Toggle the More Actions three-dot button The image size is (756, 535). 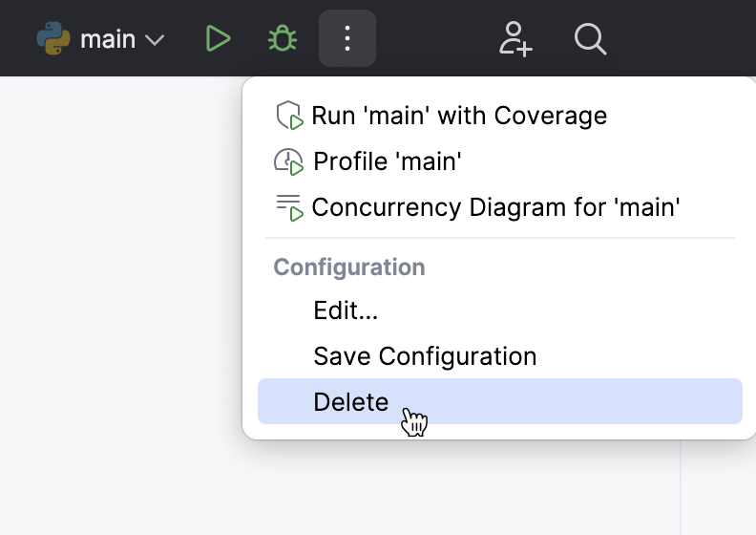(347, 39)
